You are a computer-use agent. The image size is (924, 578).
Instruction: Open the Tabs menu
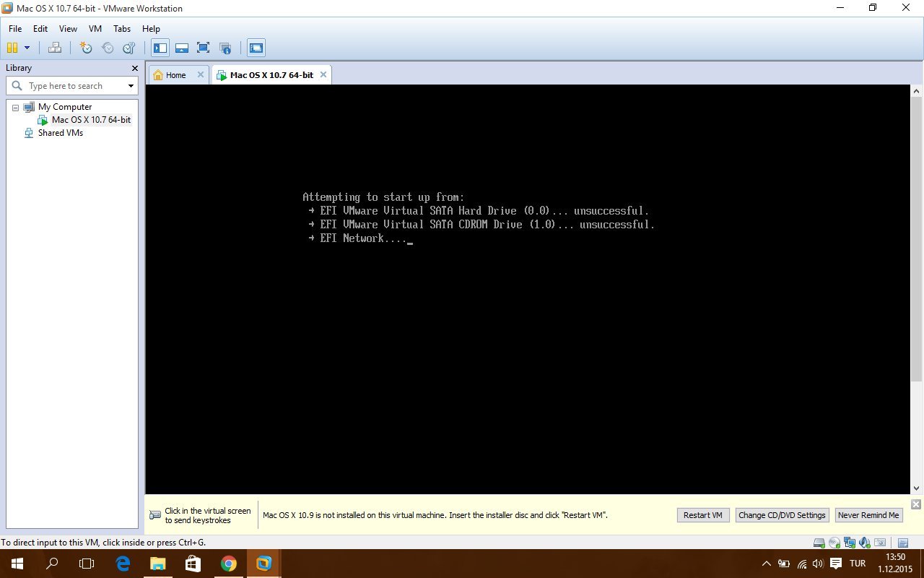[122, 29]
